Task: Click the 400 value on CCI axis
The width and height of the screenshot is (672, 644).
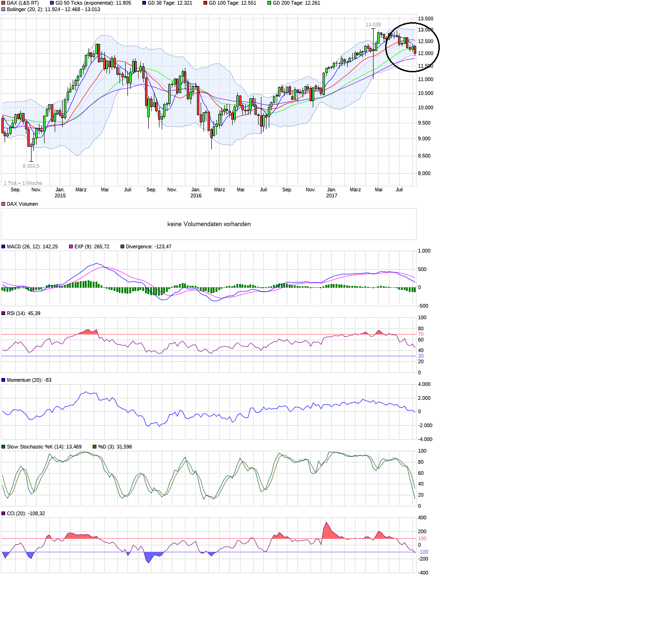Action: [x=422, y=518]
